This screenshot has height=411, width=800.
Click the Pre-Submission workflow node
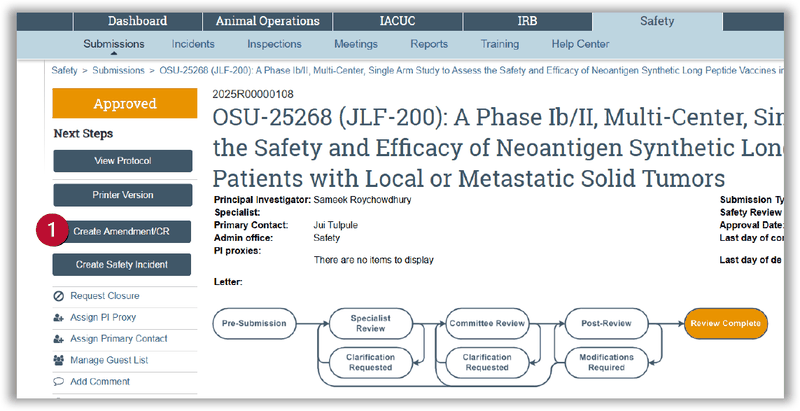(254, 323)
